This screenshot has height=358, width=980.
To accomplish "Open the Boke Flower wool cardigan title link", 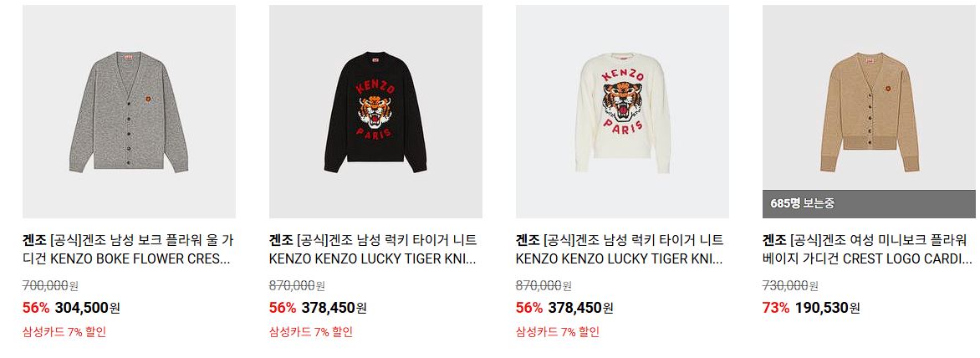I will point(128,248).
